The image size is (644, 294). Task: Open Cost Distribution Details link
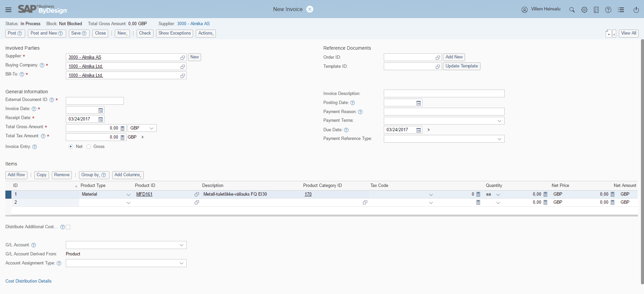point(29,281)
